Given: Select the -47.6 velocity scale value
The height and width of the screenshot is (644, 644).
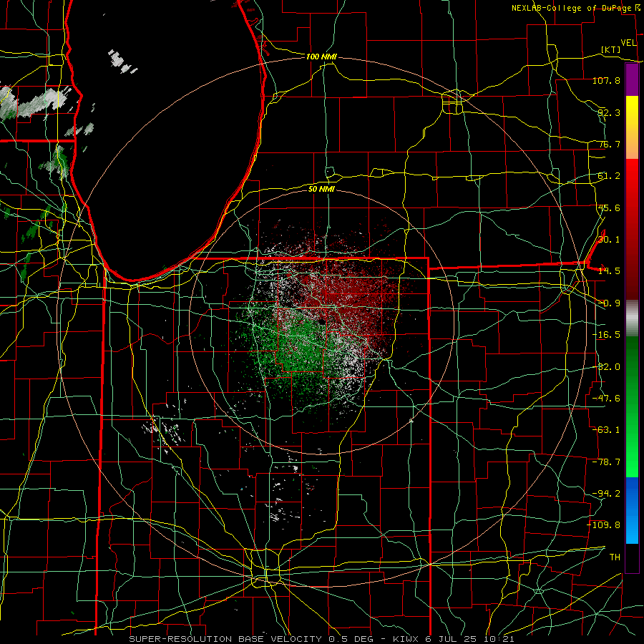Looking at the screenshot, I should (x=606, y=399).
